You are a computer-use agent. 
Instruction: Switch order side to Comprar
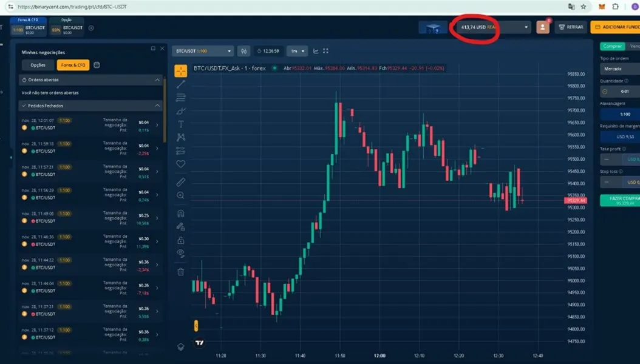tap(612, 46)
